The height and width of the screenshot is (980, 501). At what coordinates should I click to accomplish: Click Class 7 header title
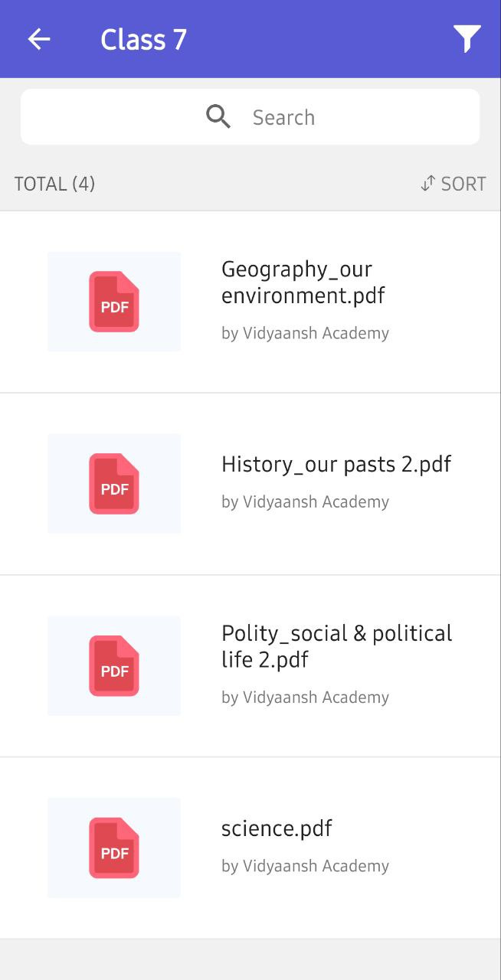[143, 40]
